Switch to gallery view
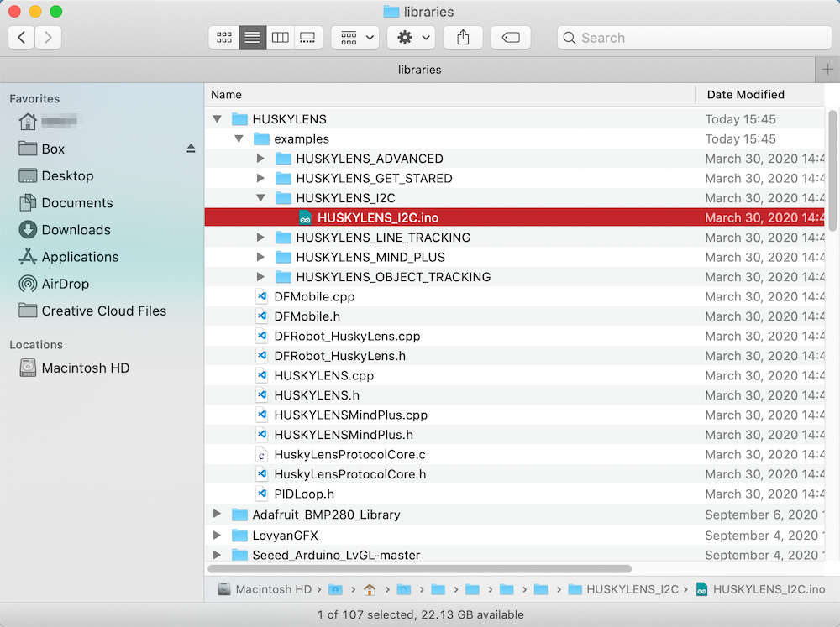This screenshot has height=627, width=840. click(x=308, y=38)
